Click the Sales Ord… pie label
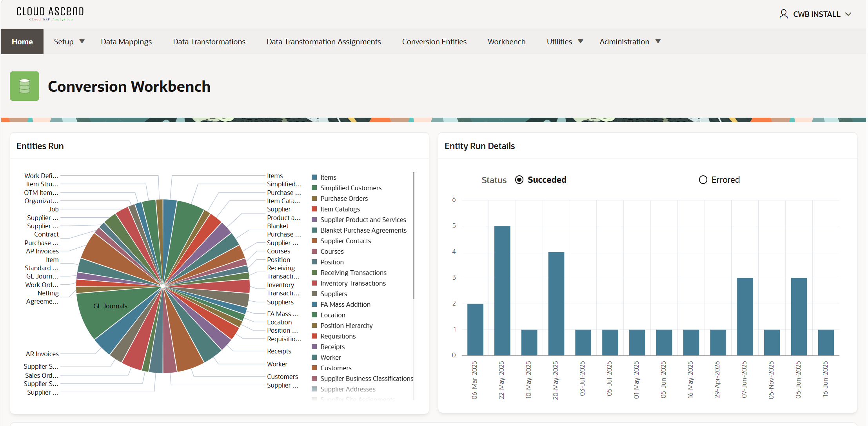 (42, 375)
